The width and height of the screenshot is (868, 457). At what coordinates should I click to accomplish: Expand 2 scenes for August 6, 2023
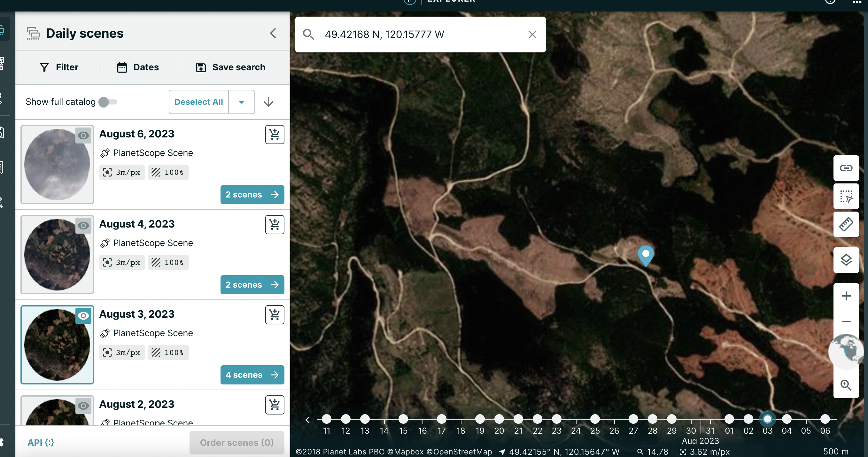coord(252,194)
